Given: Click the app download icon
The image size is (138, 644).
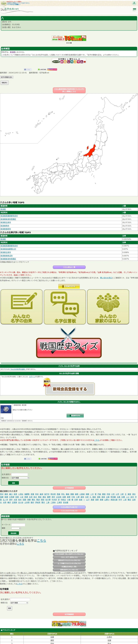Looking at the screenshot, I should (x=134, y=3).
